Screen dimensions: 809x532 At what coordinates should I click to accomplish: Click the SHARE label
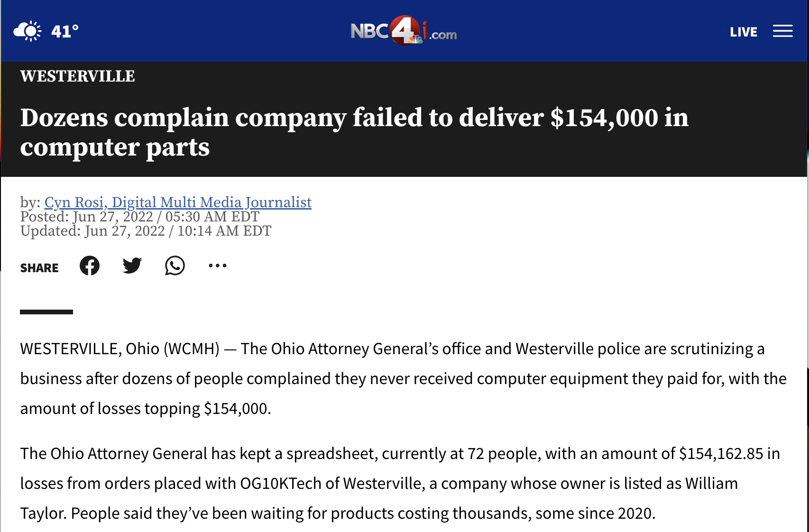tap(39, 268)
